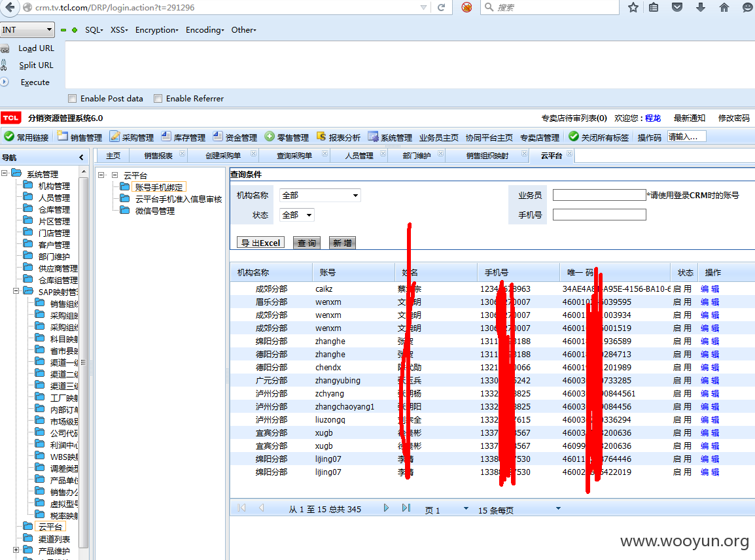Open the Encoding menu
Screen dimensions: 755x560
point(205,30)
